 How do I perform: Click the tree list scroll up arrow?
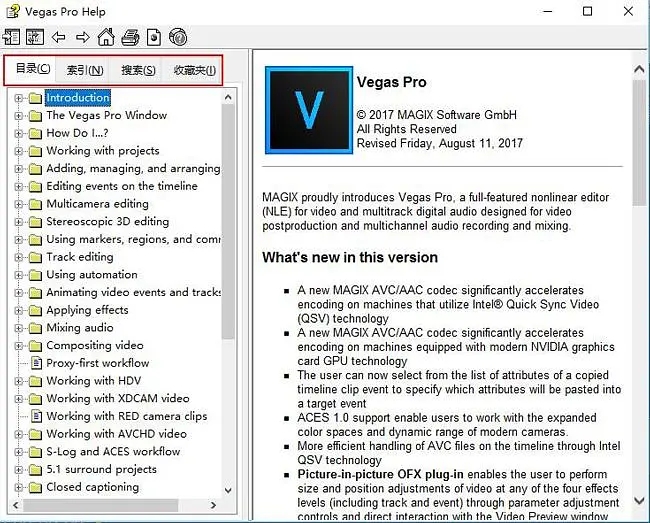click(x=228, y=97)
